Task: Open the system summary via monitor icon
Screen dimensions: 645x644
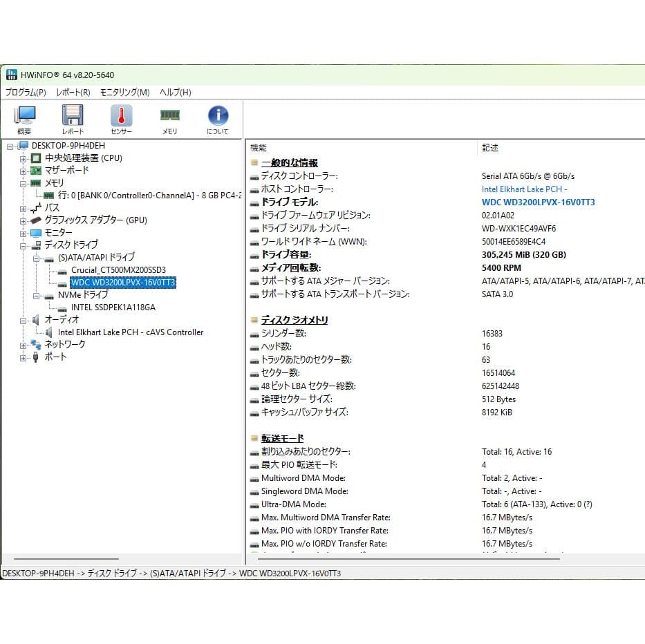Action: (x=24, y=116)
